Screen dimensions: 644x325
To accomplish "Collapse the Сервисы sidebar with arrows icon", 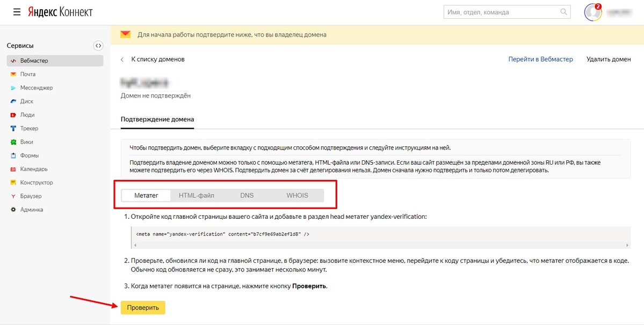I will pyautogui.click(x=98, y=46).
